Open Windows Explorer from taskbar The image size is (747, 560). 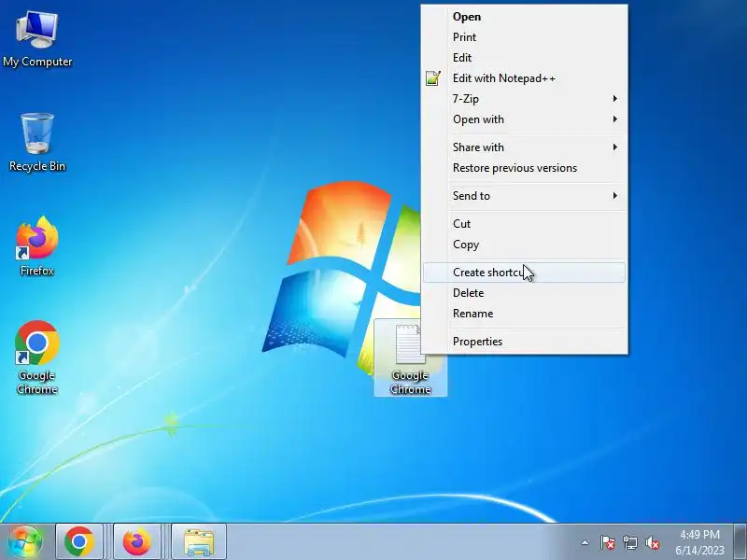pos(199,542)
